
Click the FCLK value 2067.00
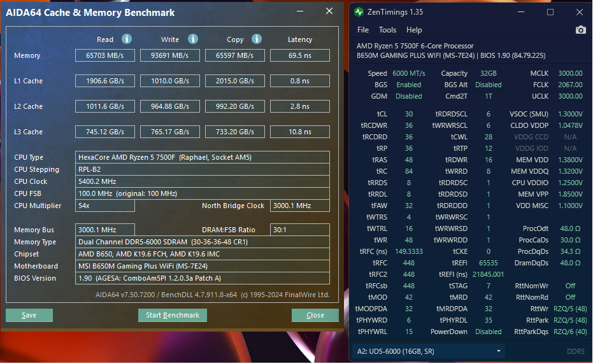570,85
